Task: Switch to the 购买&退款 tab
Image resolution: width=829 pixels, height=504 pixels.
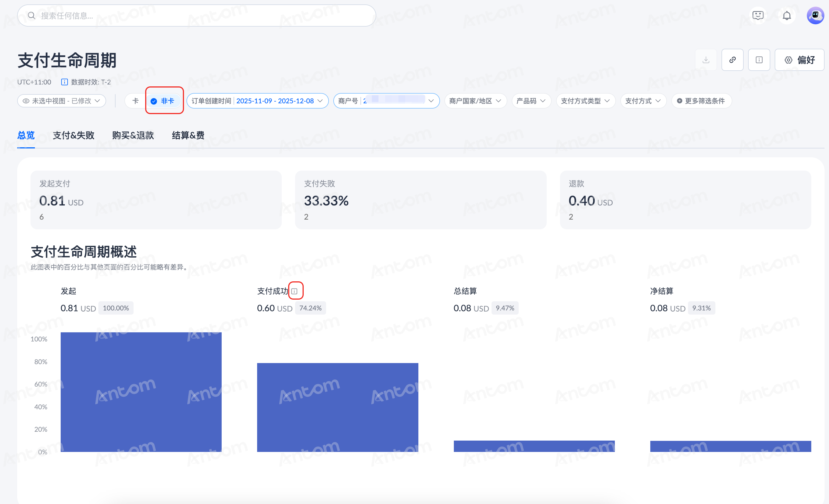Action: pyautogui.click(x=133, y=135)
